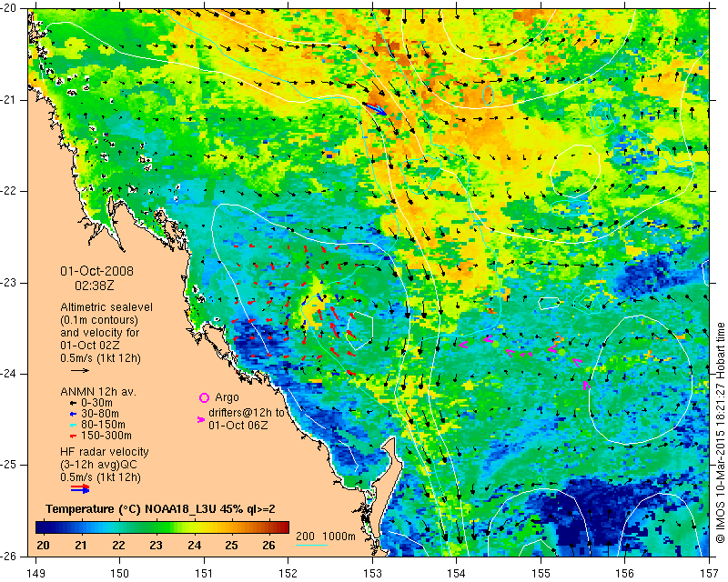Screen dimensions: 728x582
Task: Click longitude axis label 152
Action: click(288, 573)
